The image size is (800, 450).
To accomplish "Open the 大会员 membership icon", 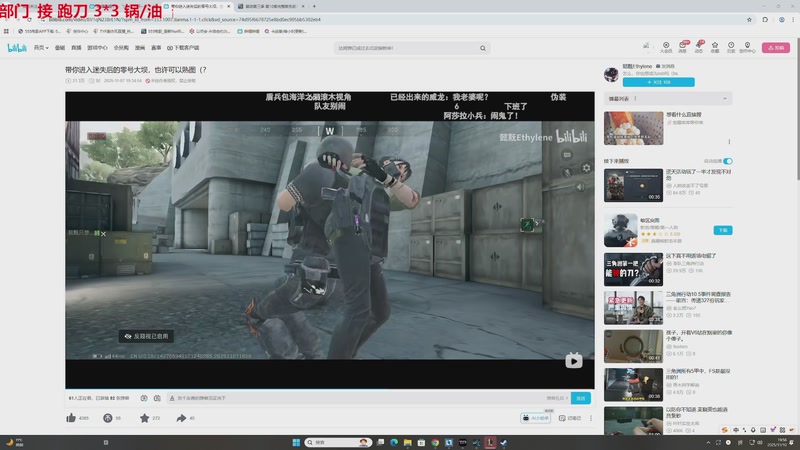I will point(666,47).
